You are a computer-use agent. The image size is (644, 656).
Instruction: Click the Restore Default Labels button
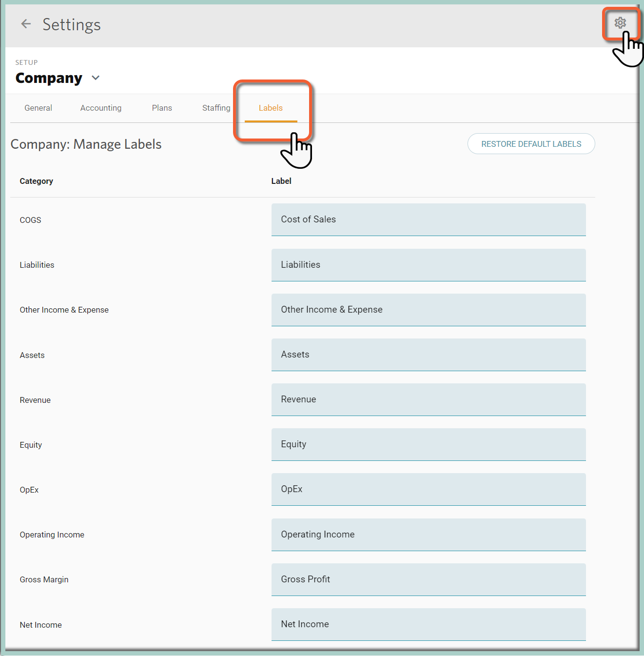coord(531,144)
